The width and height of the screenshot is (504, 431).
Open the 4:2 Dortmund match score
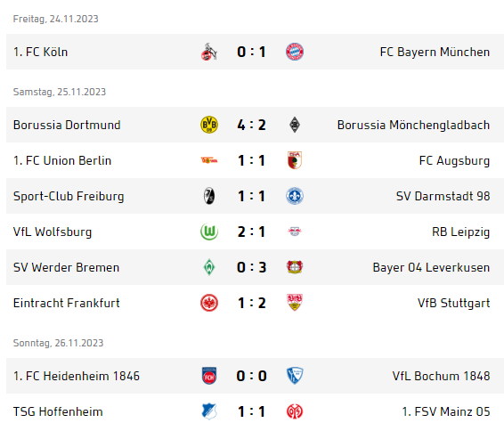pos(251,125)
